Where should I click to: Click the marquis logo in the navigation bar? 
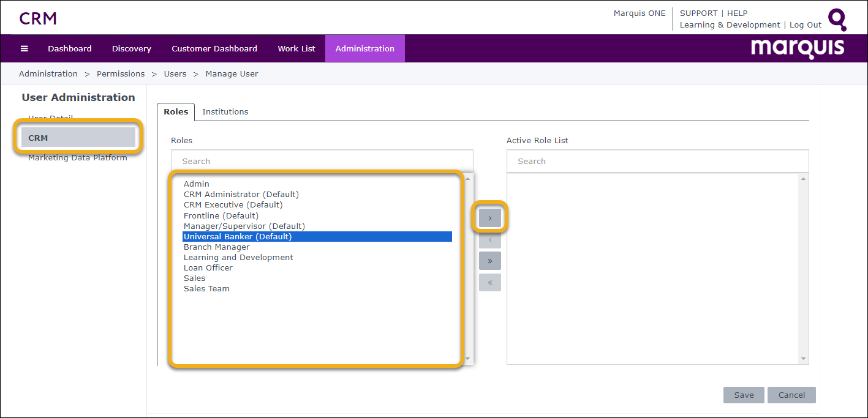click(x=798, y=48)
